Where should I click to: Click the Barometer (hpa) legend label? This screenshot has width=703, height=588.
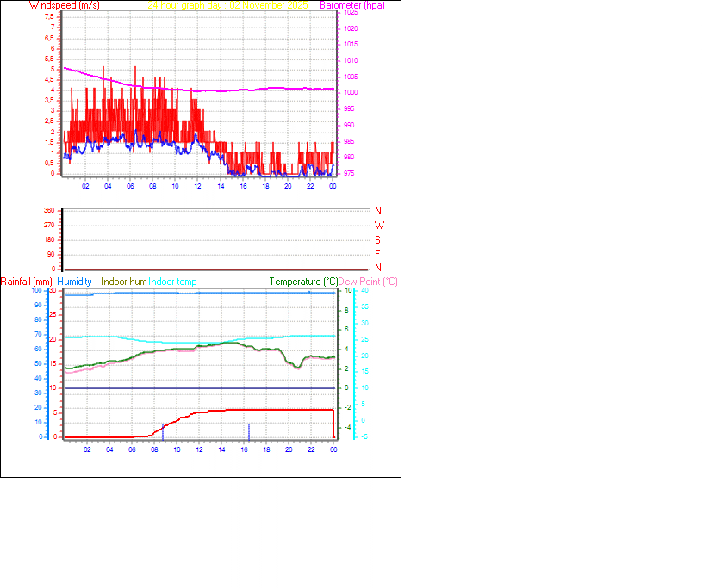click(x=351, y=5)
